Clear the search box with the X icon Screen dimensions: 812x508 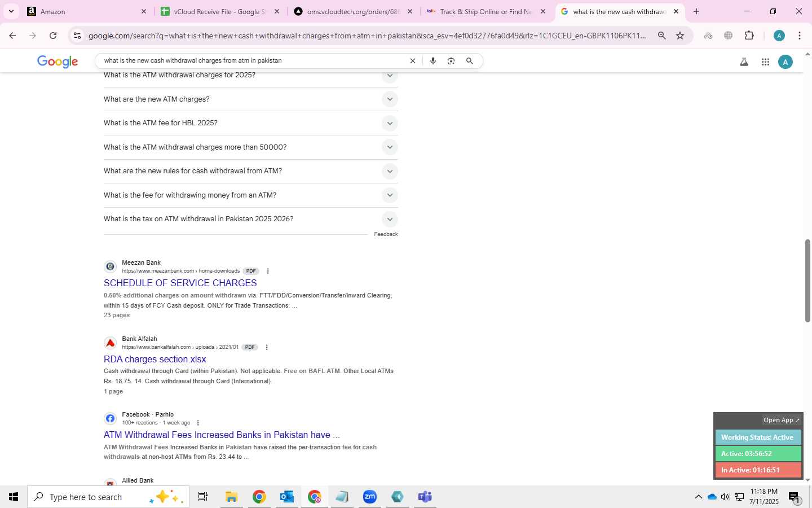point(412,61)
